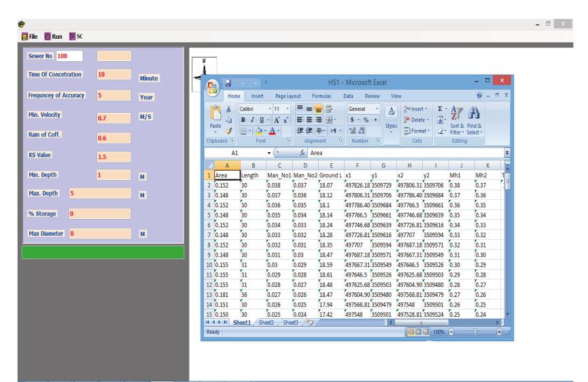
Task: Click the Excel Office button orb
Action: click(213, 88)
